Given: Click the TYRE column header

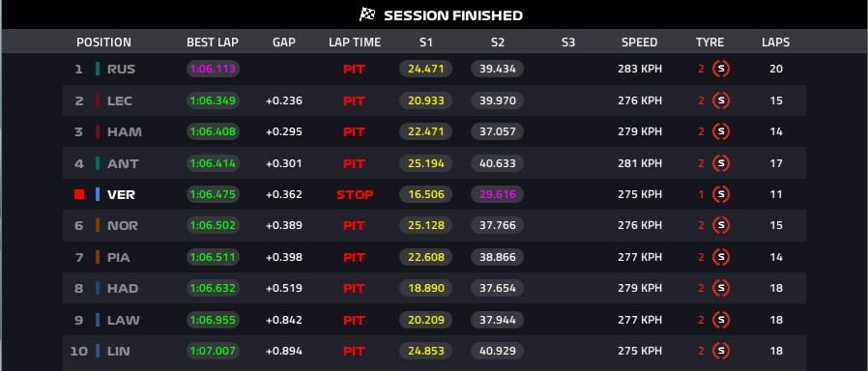Looking at the screenshot, I should click(709, 43).
